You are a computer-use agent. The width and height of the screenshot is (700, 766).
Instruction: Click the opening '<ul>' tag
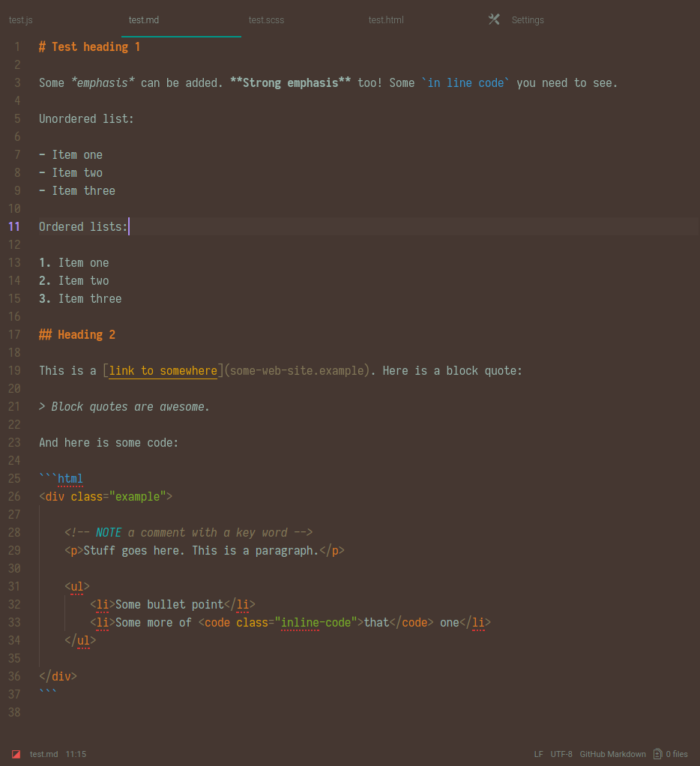(77, 587)
